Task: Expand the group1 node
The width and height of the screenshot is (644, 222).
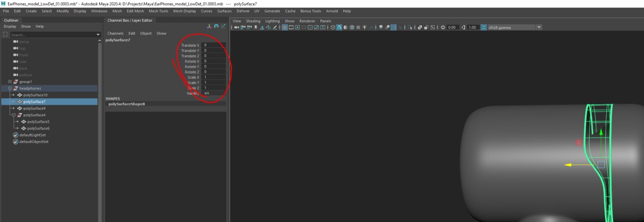Action: tap(10, 82)
